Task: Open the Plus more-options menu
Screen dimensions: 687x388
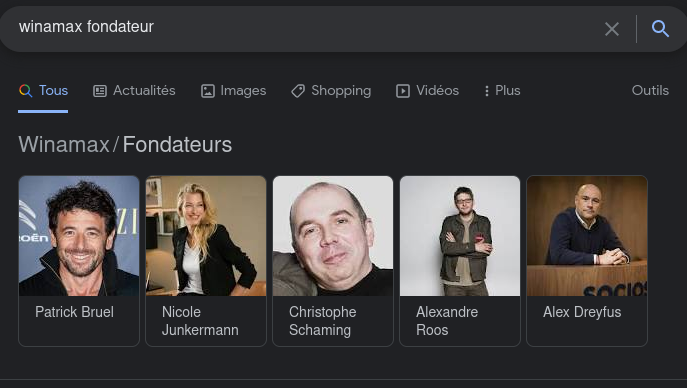Action: pos(503,91)
